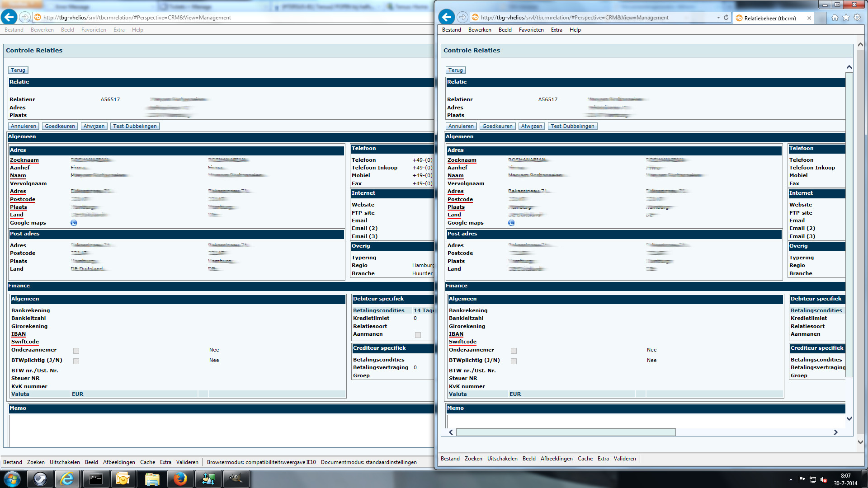Expand the address bar dropdown arrow
This screenshot has width=868, height=488.
coord(718,18)
